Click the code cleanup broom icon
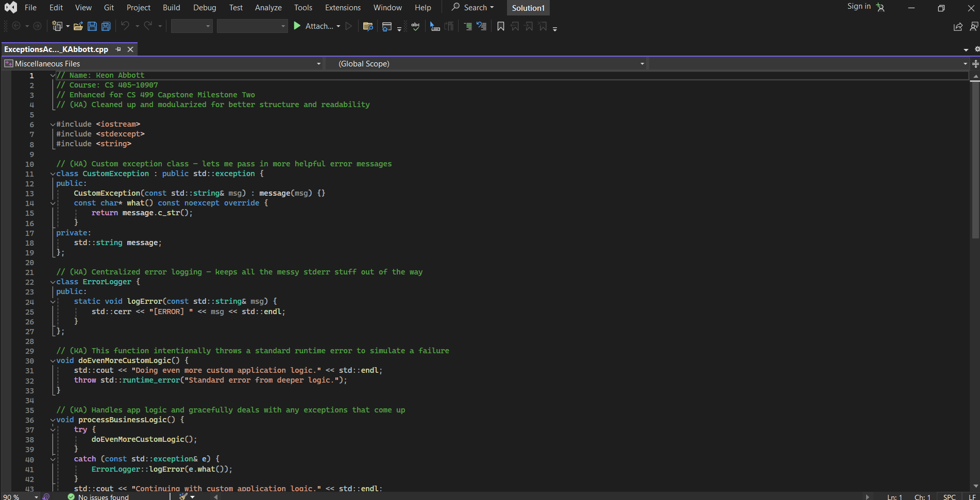The width and height of the screenshot is (980, 500). 183,497
